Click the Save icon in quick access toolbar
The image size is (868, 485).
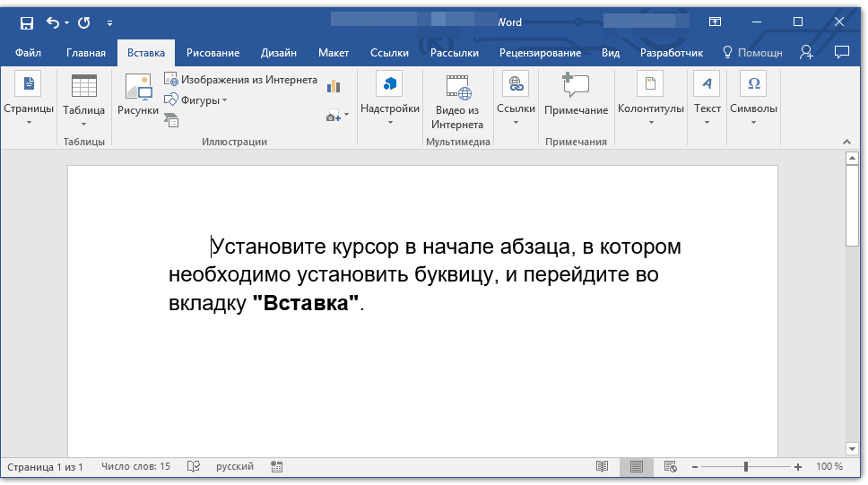26,22
